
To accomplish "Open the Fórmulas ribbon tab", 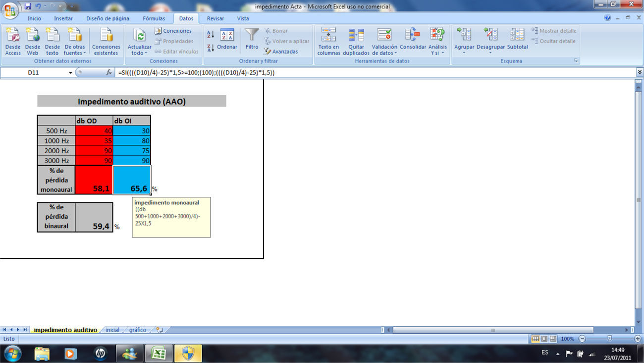I will pyautogui.click(x=154, y=18).
